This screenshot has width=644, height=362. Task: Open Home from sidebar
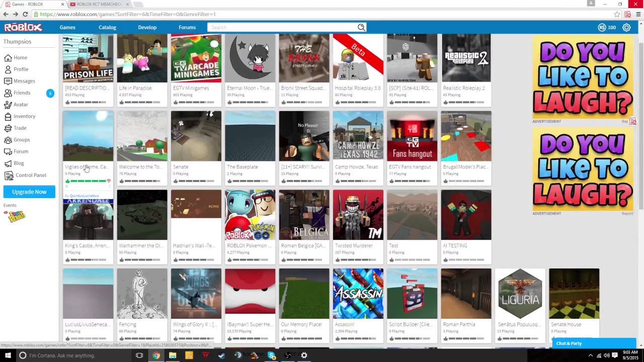[x=16, y=57]
